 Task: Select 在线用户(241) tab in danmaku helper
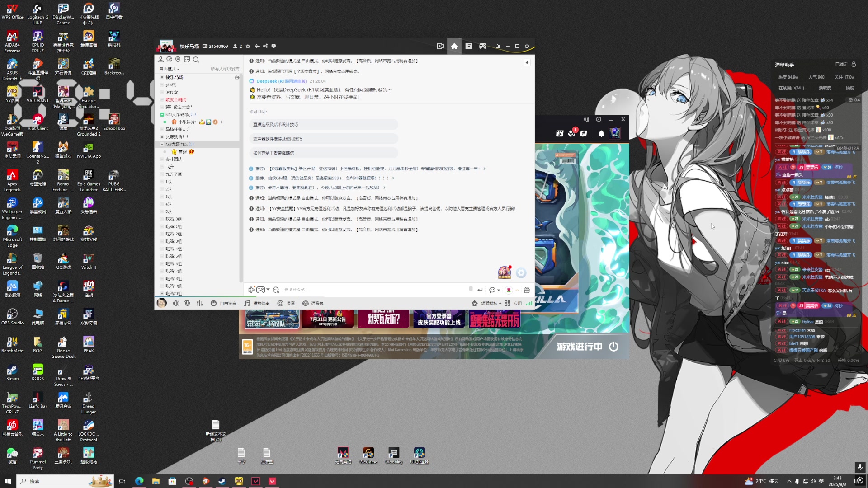click(x=791, y=88)
